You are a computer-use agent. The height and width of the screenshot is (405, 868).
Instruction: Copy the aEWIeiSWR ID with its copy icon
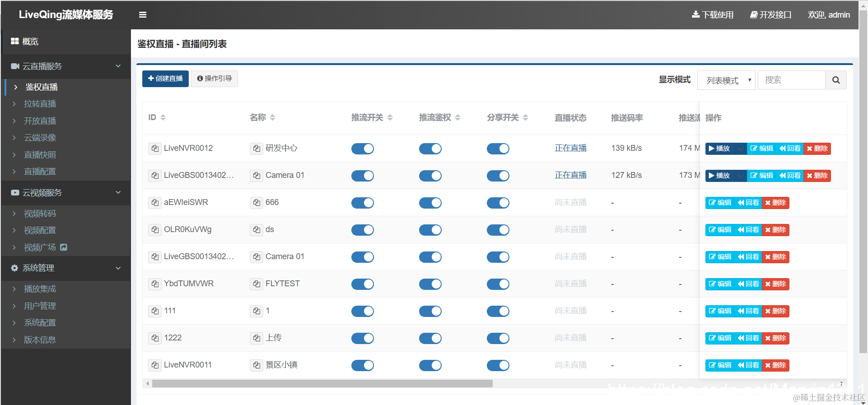pos(155,203)
